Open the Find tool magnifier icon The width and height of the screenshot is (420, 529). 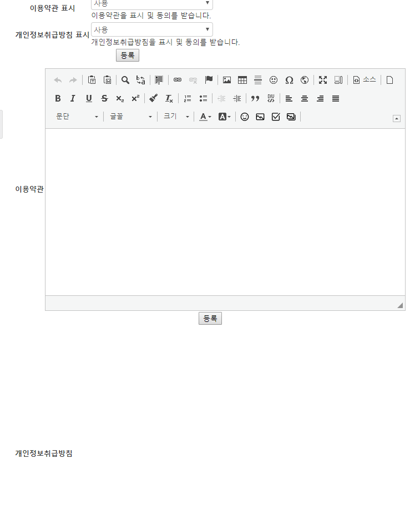pos(125,80)
